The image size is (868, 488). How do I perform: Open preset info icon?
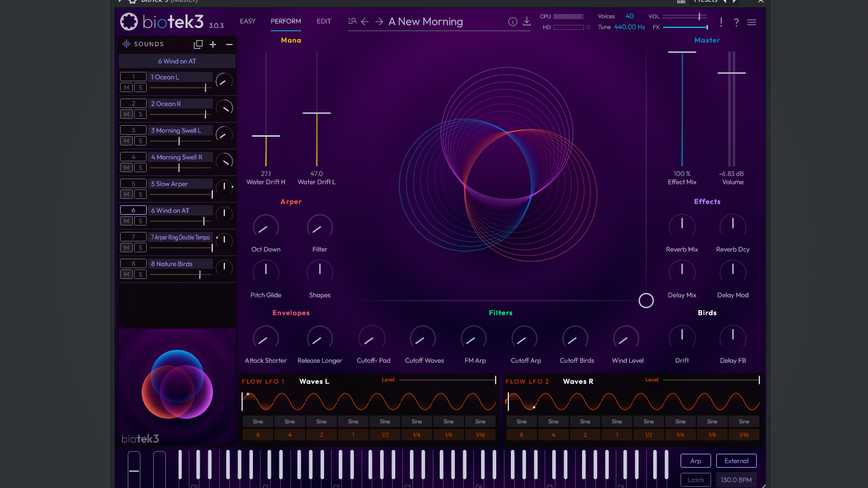[513, 22]
